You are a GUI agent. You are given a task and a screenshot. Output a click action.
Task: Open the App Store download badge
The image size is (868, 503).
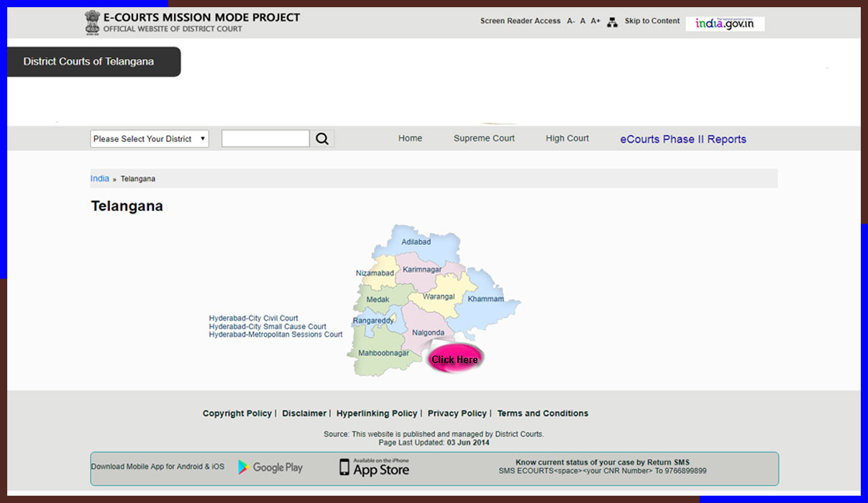[374, 467]
